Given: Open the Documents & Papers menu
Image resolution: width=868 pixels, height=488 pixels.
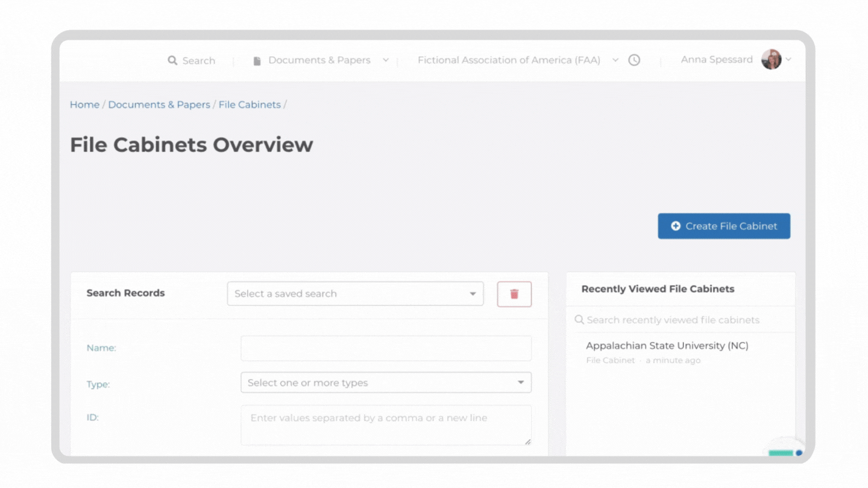Looking at the screenshot, I should pos(319,60).
